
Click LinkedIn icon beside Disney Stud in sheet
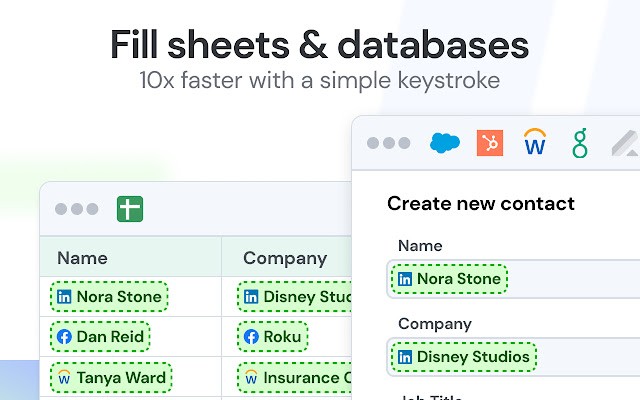point(251,297)
